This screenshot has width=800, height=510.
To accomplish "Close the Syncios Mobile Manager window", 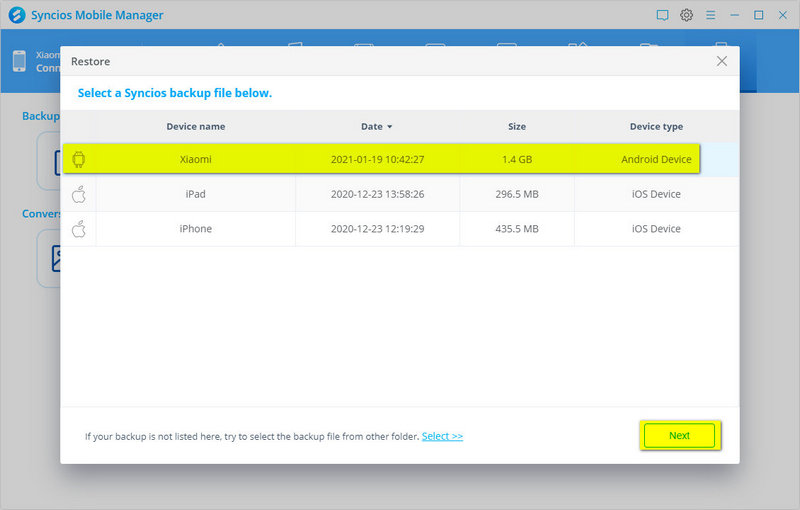I will coord(783,15).
